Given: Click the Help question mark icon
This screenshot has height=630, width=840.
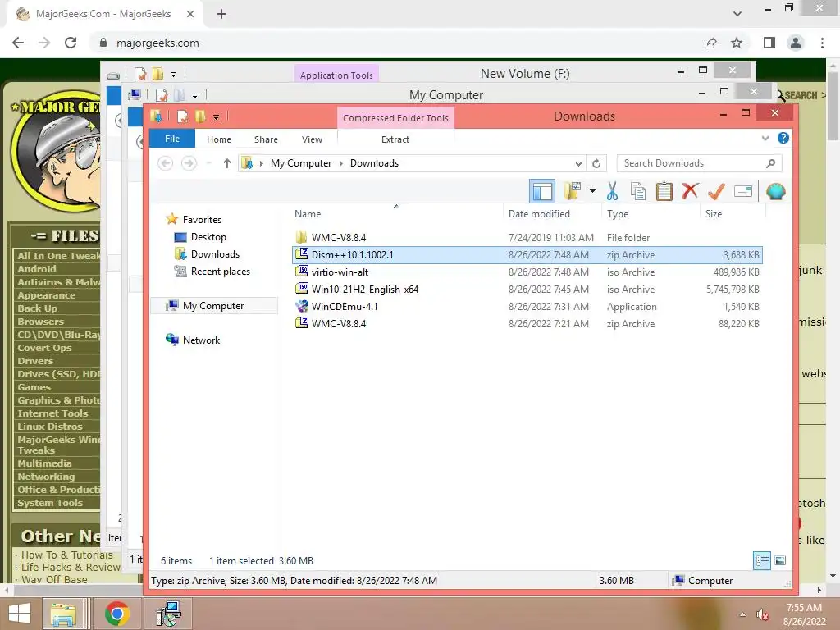Looking at the screenshot, I should [x=783, y=138].
